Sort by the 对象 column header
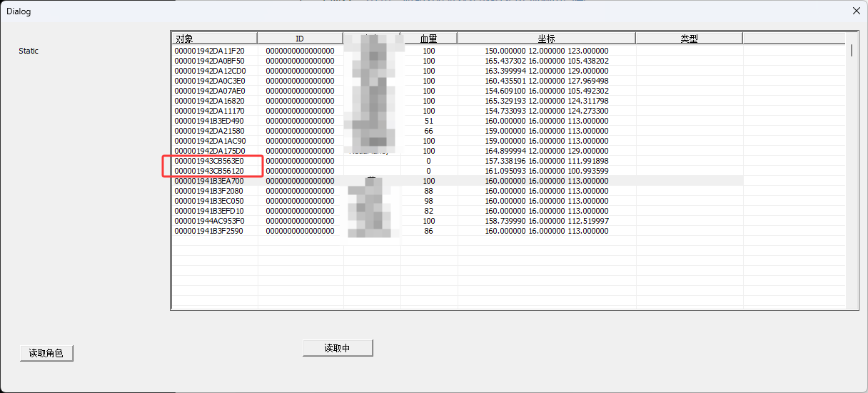The image size is (868, 393). coord(215,39)
